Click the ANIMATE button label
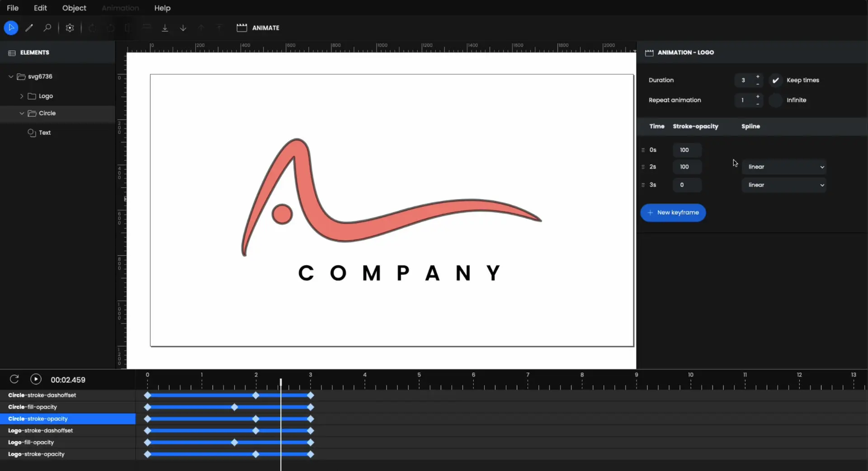868x471 pixels. pyautogui.click(x=266, y=28)
